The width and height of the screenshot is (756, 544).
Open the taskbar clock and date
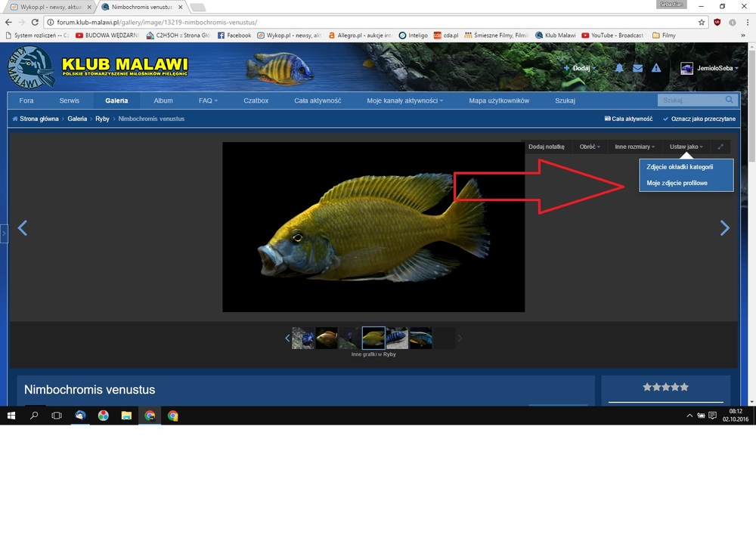[736, 416]
